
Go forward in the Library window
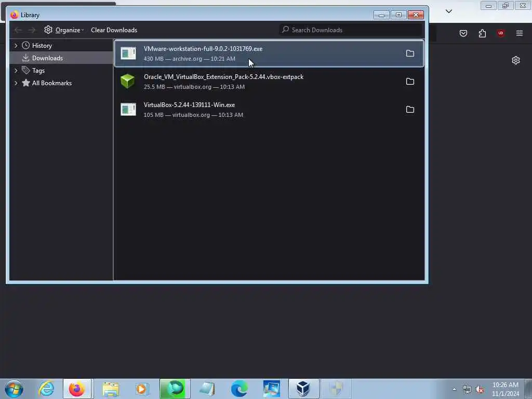point(32,30)
